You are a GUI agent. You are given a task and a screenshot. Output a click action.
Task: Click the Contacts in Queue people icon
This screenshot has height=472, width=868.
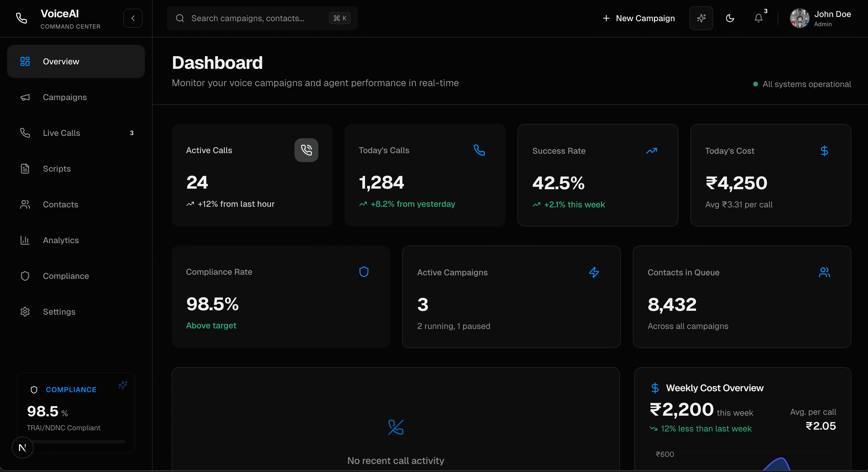pos(824,272)
